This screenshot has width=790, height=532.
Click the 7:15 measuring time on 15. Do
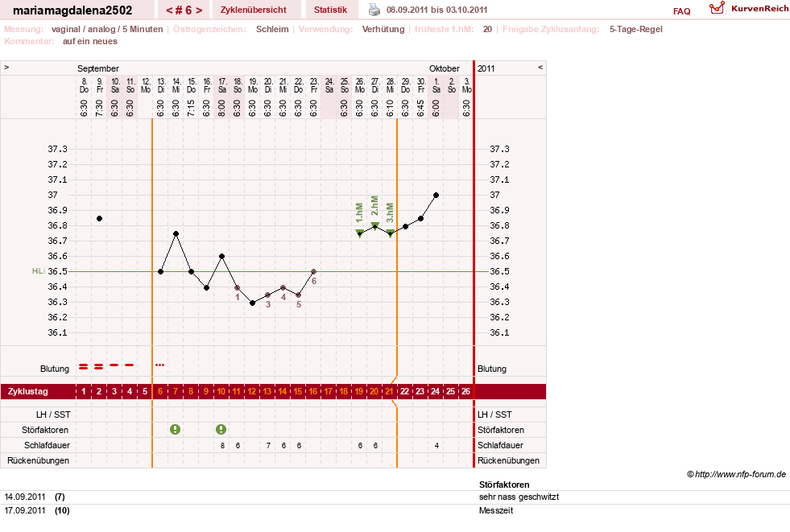pyautogui.click(x=191, y=108)
